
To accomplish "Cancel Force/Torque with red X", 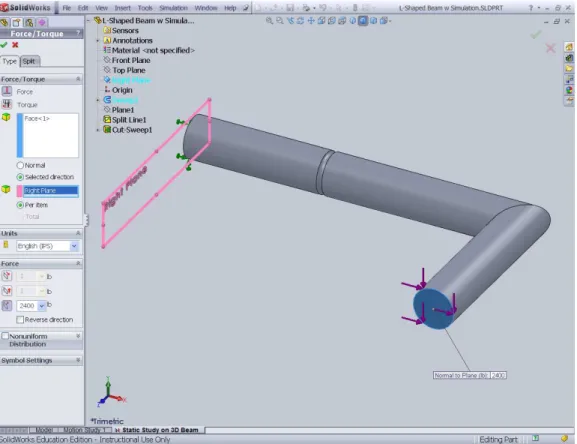I will pyautogui.click(x=15, y=45).
